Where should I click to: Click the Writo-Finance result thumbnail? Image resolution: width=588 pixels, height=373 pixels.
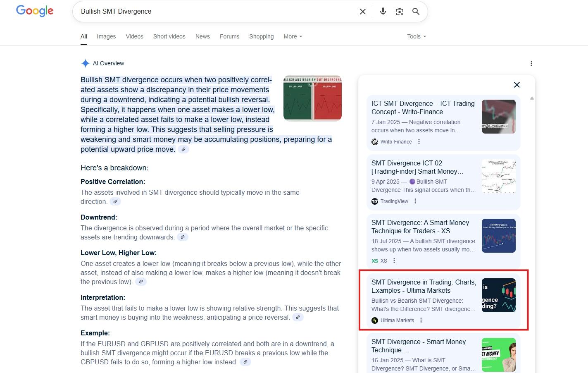point(499,117)
